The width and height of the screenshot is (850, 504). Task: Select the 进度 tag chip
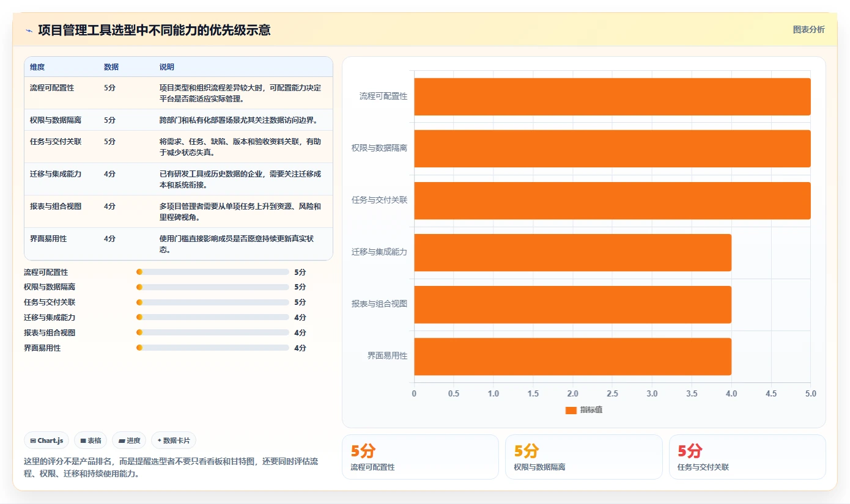pos(129,440)
